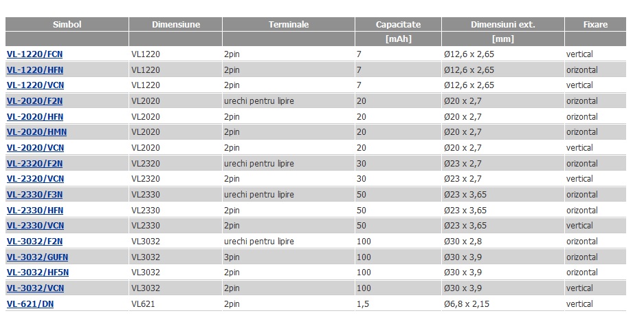Open the VL-3032/VCN product link
The image size is (644, 320).
(35, 288)
